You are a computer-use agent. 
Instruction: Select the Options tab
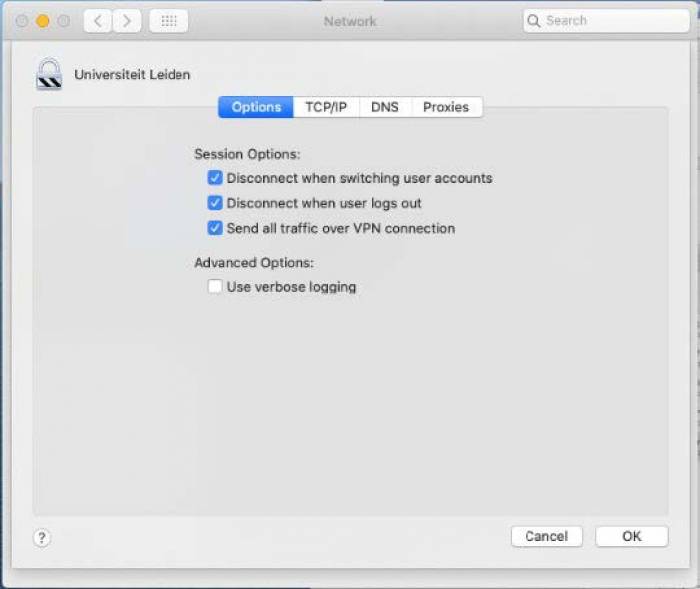pyautogui.click(x=256, y=107)
